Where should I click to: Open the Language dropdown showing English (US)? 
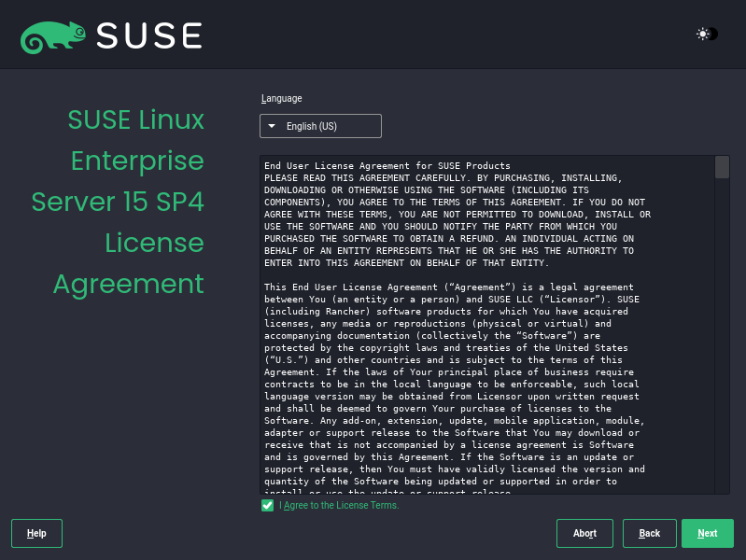tap(320, 126)
